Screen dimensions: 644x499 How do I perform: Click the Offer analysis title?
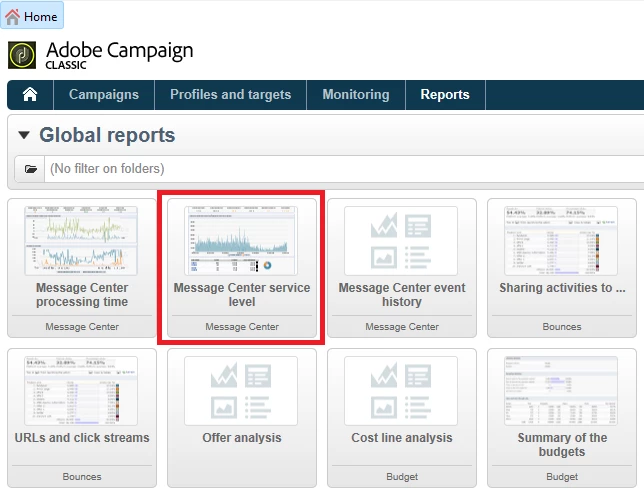coord(242,438)
